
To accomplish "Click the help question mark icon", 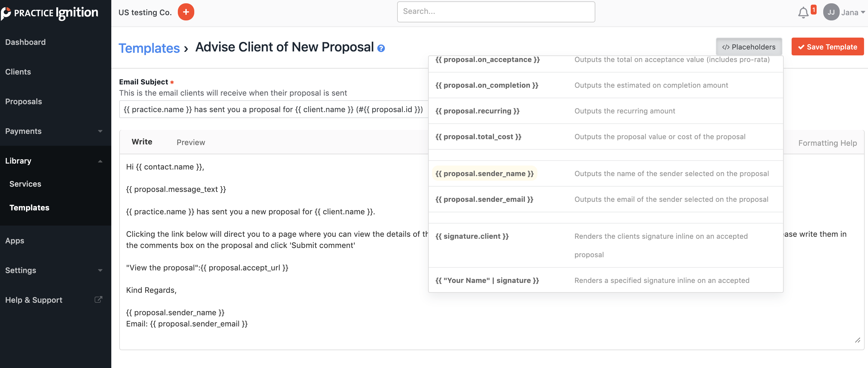I will [x=381, y=48].
